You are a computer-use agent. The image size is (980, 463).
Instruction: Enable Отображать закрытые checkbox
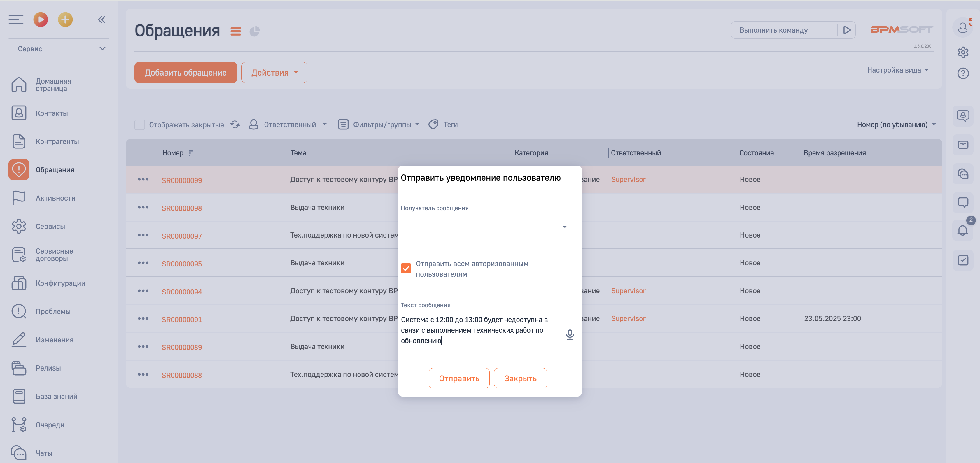click(140, 125)
